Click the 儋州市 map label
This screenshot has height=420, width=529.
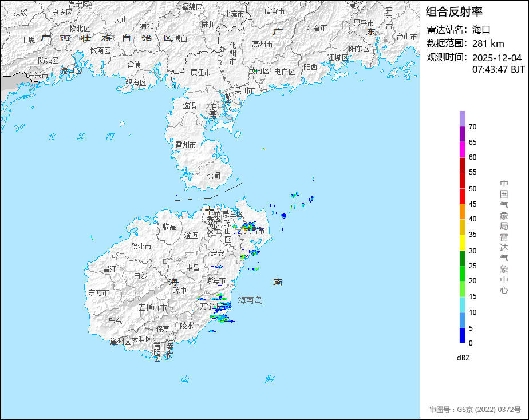141,246
